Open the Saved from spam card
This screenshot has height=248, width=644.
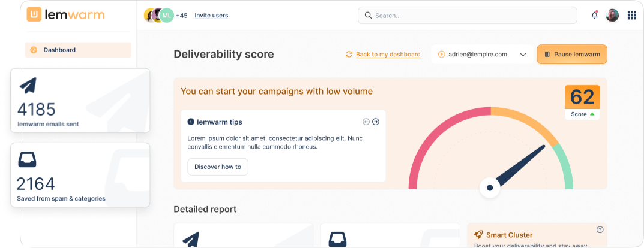[x=79, y=174]
